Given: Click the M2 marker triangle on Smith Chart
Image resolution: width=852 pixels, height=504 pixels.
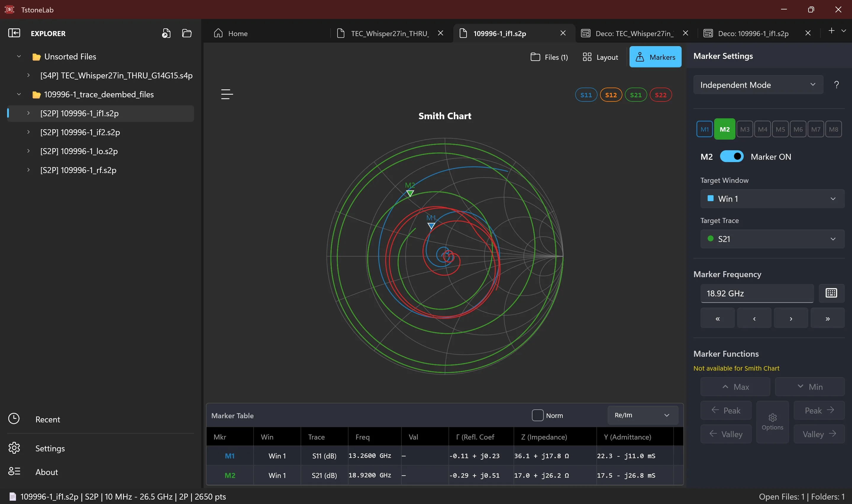Looking at the screenshot, I should click(410, 193).
